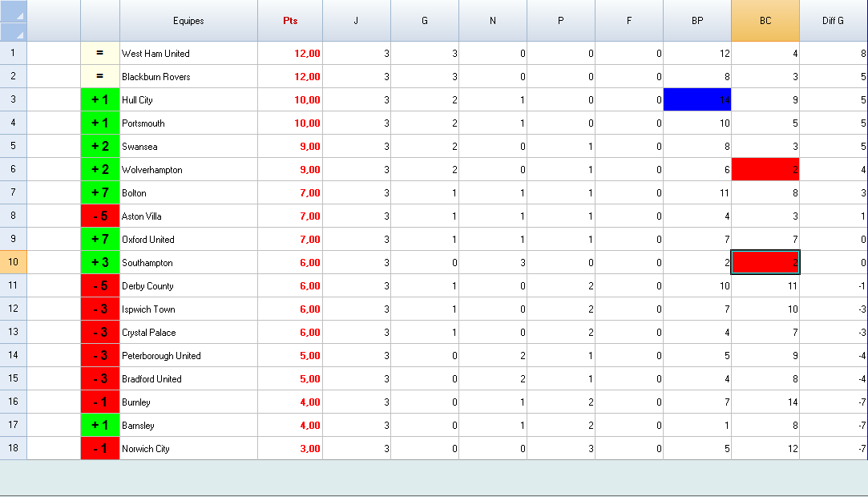Click the Barnsley team cell
This screenshot has height=497, width=868.
pos(188,425)
